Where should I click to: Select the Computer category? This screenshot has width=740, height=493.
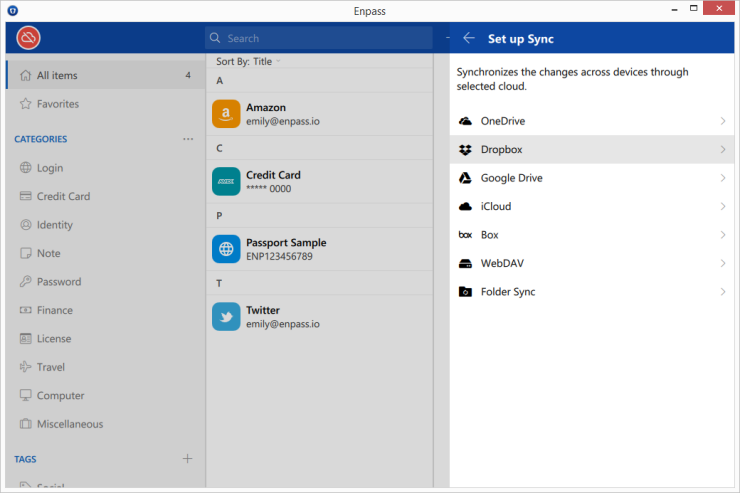click(x=106, y=396)
